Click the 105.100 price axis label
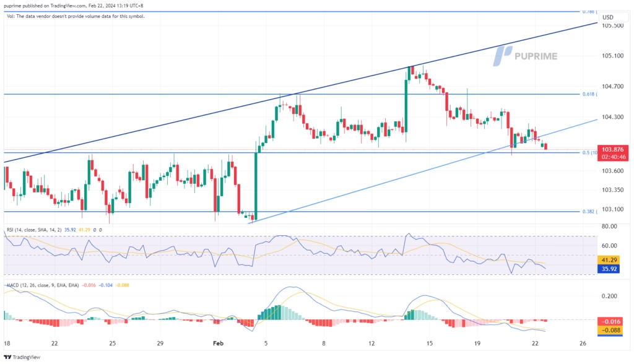The image size is (634, 364). (612, 56)
